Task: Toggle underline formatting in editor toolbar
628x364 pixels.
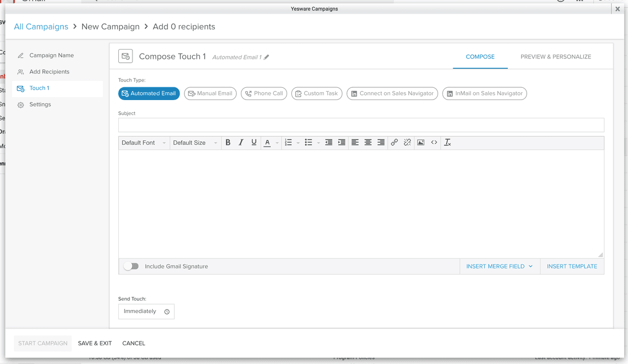Action: 254,143
